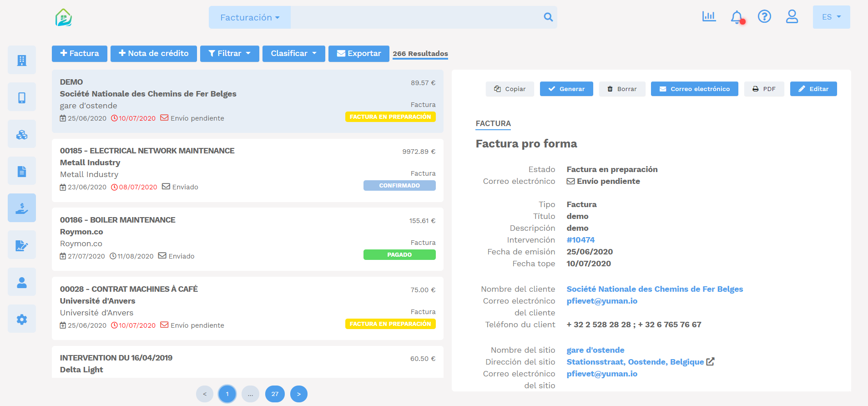Screen dimensions: 868x406
Task: Click client email pfievet@yuman.io
Action: (602, 301)
